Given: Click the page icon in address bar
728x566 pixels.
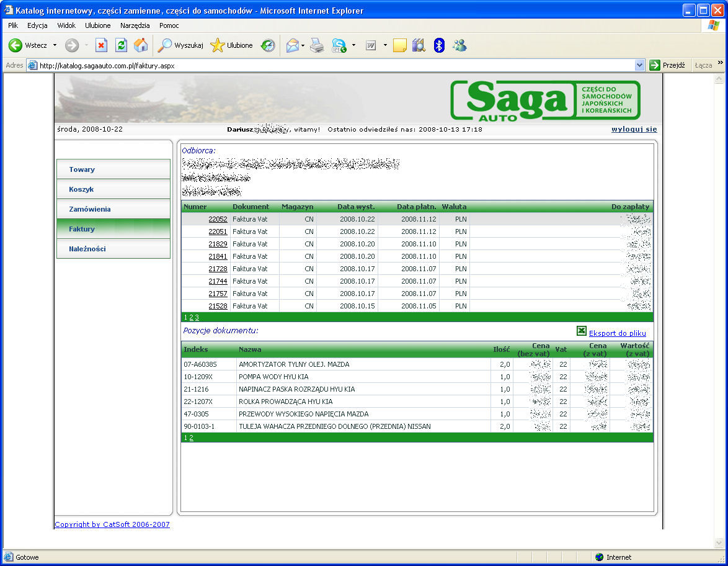Looking at the screenshot, I should [x=32, y=66].
